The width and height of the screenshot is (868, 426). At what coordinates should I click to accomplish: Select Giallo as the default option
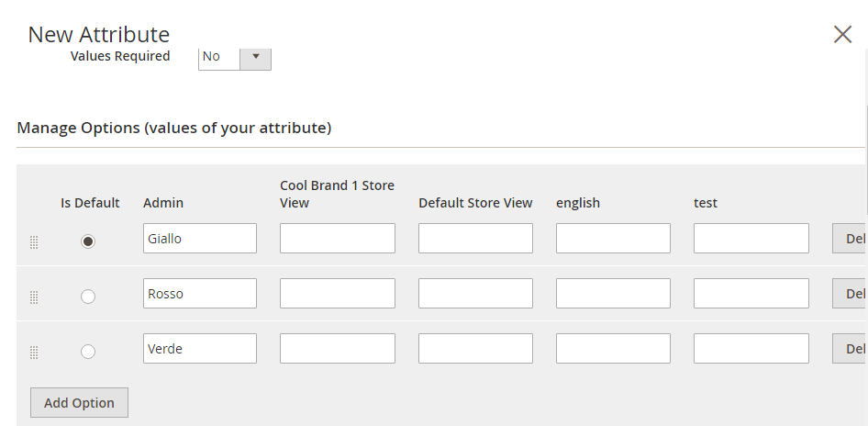88,241
